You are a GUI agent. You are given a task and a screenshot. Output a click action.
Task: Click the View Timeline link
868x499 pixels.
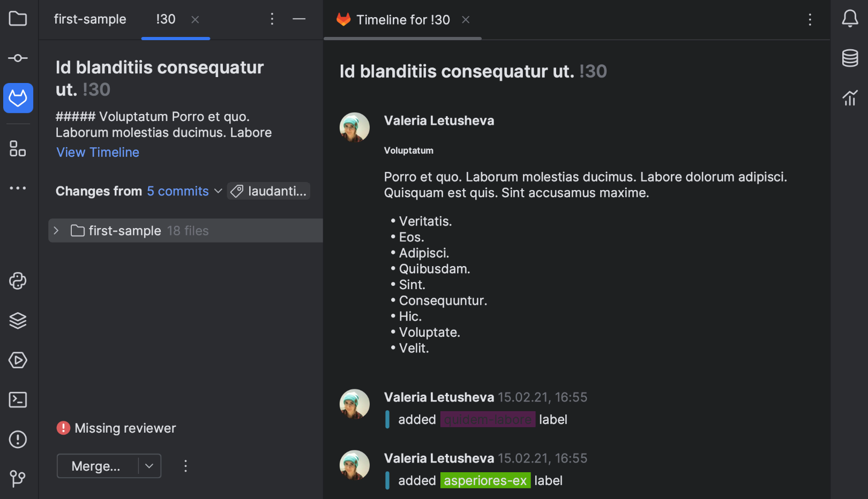98,153
